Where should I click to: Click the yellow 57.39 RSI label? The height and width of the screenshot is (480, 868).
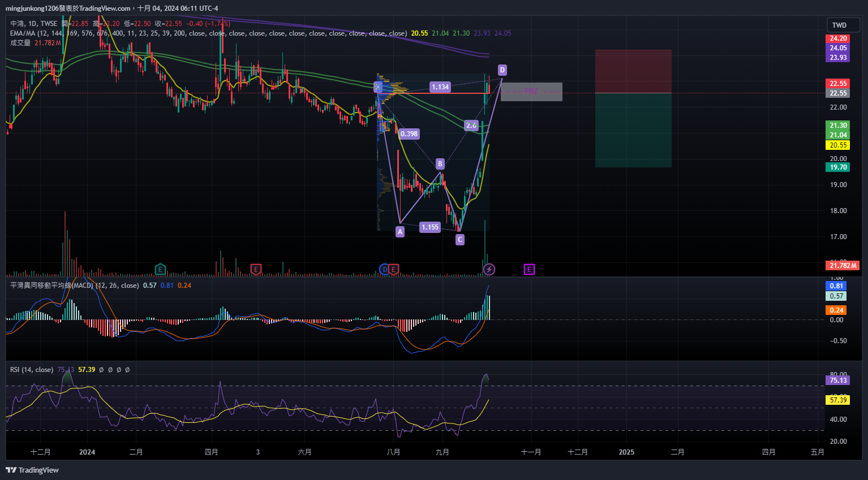[x=838, y=400]
